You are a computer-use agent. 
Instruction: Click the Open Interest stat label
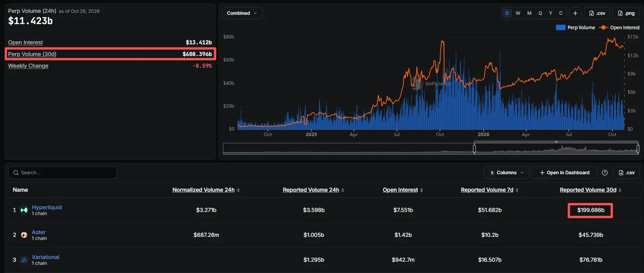(x=26, y=42)
